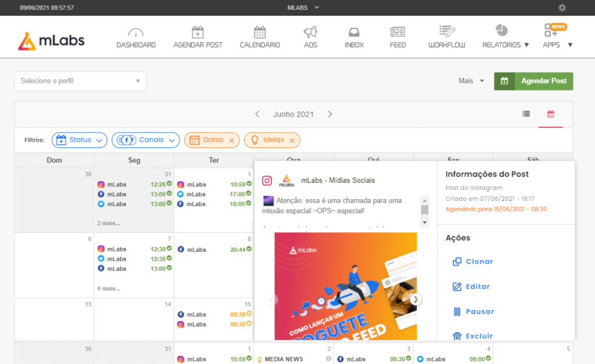595x364 pixels.
Task: Open the Dashboard gauge icon
Action: [135, 33]
